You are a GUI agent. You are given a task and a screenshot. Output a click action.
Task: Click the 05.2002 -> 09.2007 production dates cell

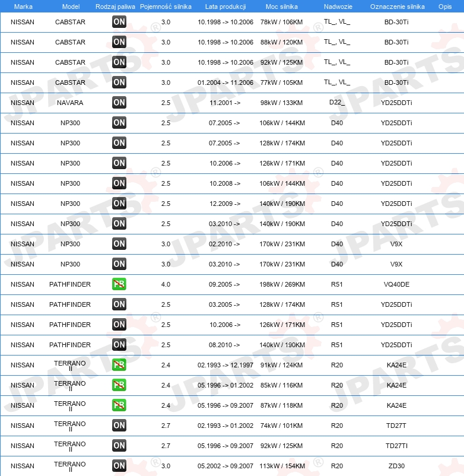[225, 466]
